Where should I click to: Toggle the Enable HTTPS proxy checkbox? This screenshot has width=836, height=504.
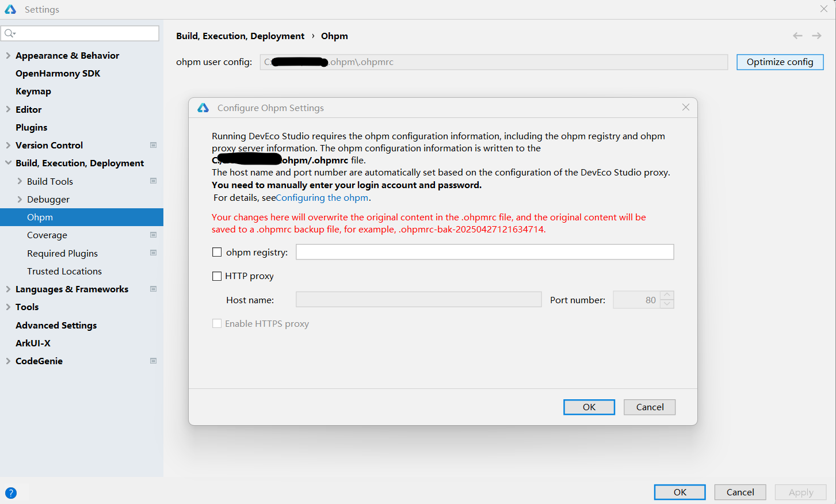[x=217, y=323]
